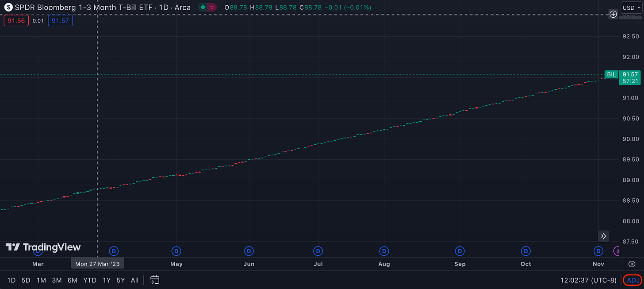Click the purple lightning event icon
Viewport: 644px width, 289px height.
[617, 251]
